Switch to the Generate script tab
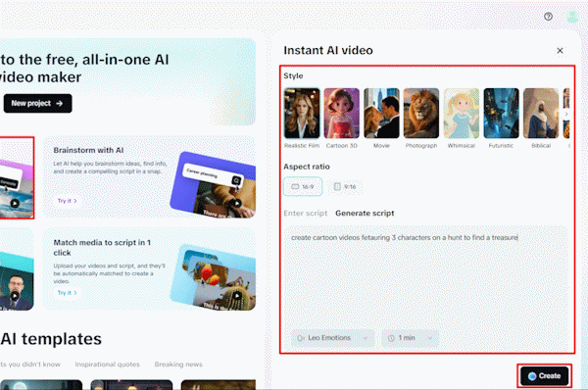Image resolution: width=588 pixels, height=390 pixels. (x=365, y=214)
